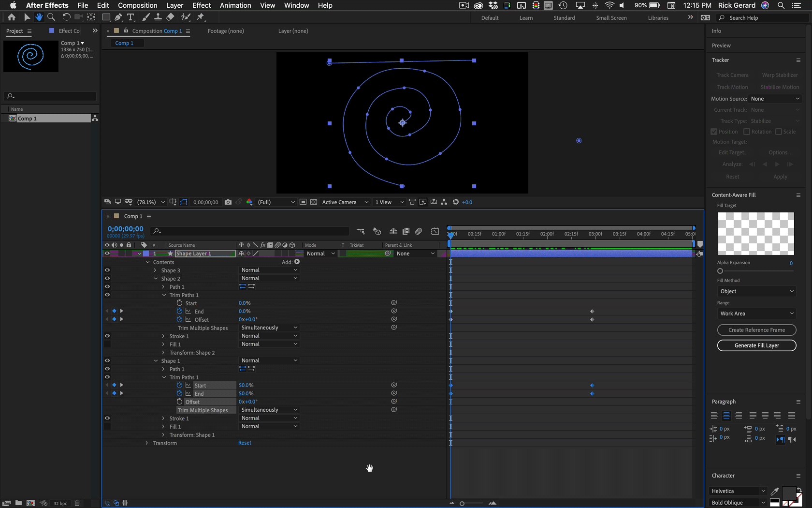Image resolution: width=812 pixels, height=508 pixels.
Task: Open the Active Camera view dropdown
Action: click(344, 202)
